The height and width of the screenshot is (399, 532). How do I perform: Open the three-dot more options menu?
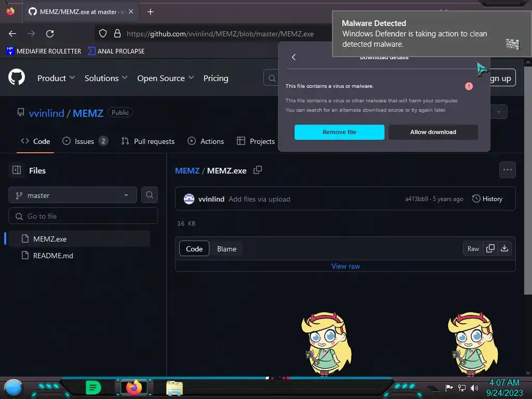pos(508,170)
